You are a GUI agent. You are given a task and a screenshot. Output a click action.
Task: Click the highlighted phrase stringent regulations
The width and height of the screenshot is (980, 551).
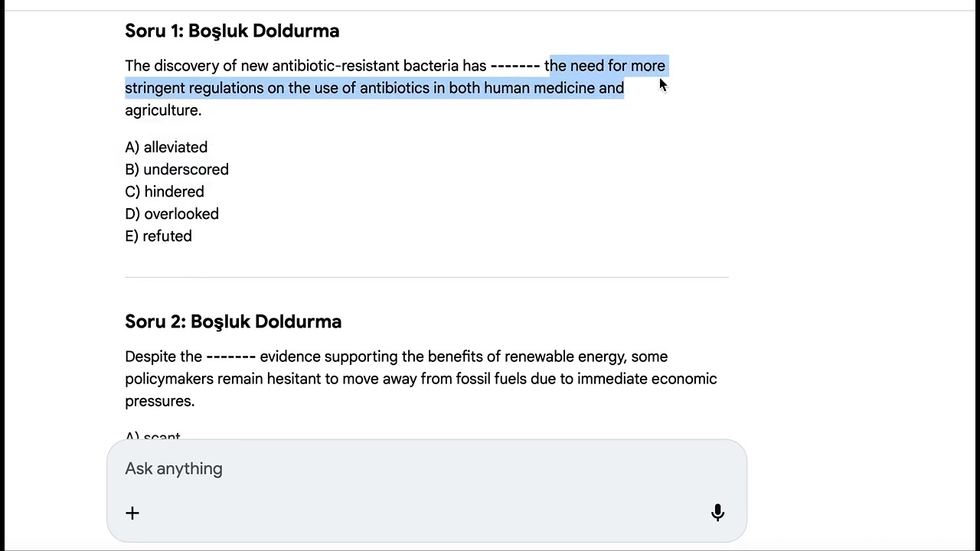click(194, 88)
